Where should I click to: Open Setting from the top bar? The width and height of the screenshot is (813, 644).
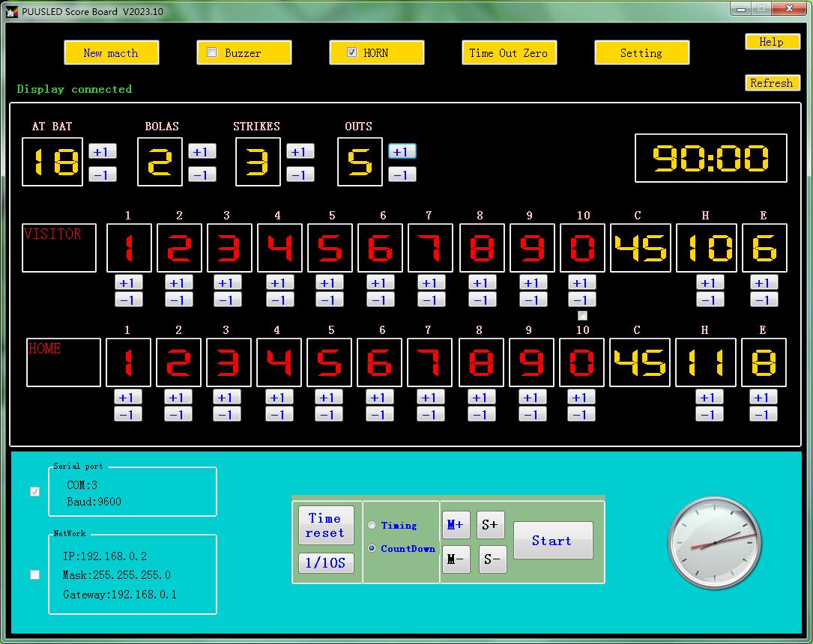click(x=641, y=52)
